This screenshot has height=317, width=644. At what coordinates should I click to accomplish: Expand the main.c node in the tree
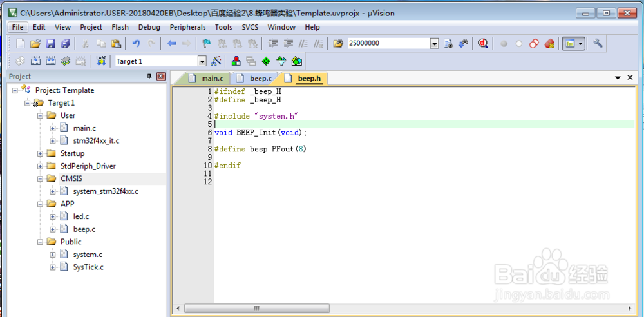[53, 128]
